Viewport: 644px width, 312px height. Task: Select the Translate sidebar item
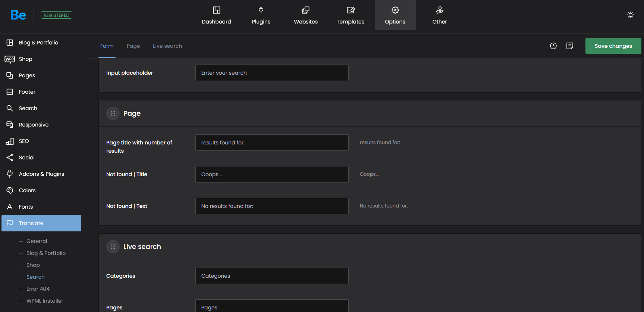(x=41, y=223)
